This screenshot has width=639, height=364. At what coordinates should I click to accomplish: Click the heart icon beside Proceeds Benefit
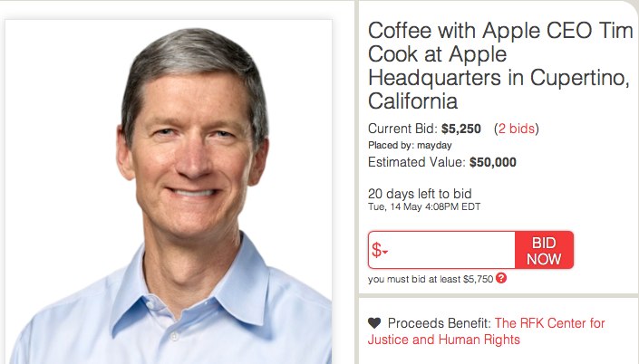[x=374, y=323]
